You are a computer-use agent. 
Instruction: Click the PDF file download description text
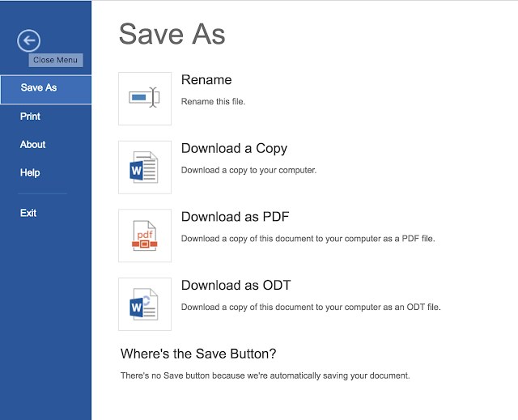click(x=308, y=239)
